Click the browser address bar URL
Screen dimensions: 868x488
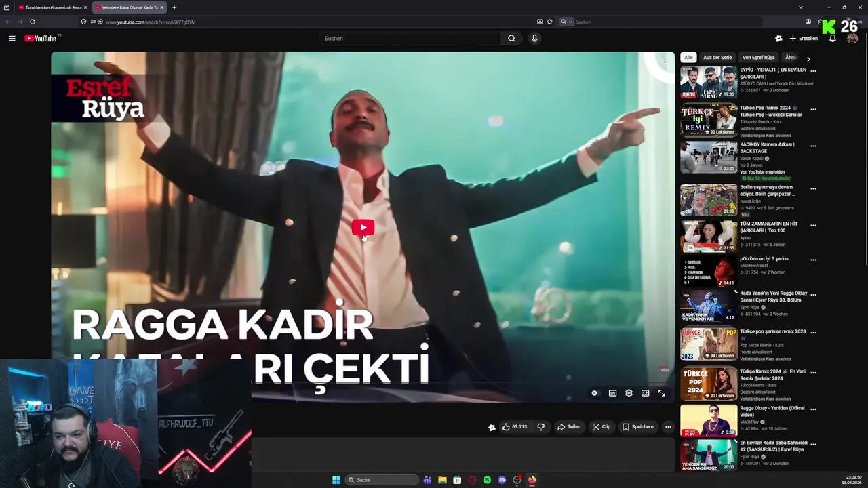151,22
